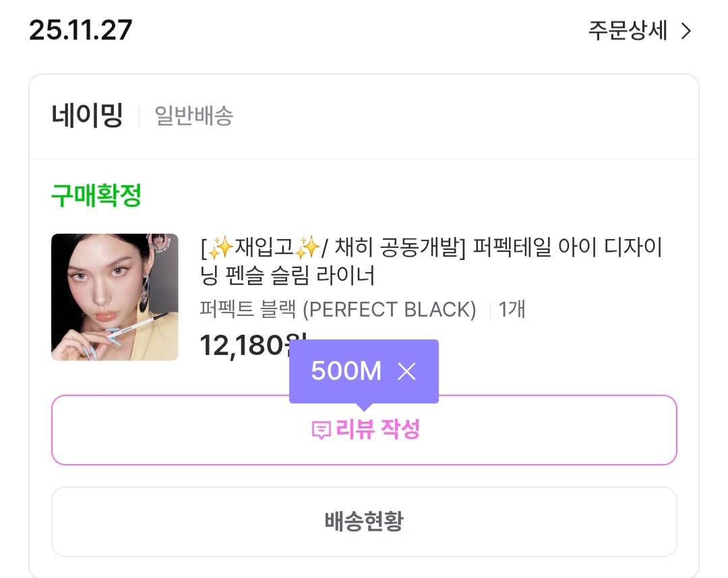Screen dimensions: 728x578
Task: Tap the 1개 quantity text
Action: 512,309
